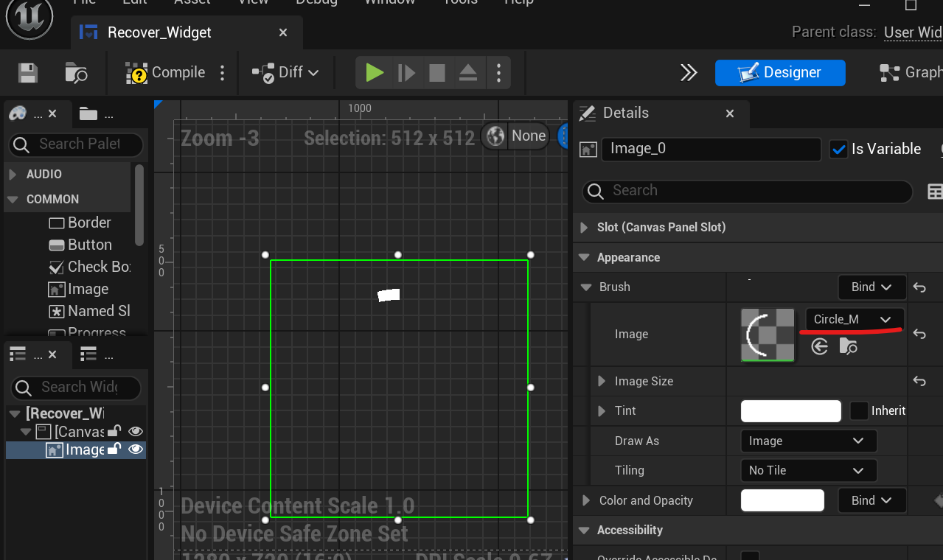Click Use selected asset arrow icon
Screen dimensions: 943x560
820,346
